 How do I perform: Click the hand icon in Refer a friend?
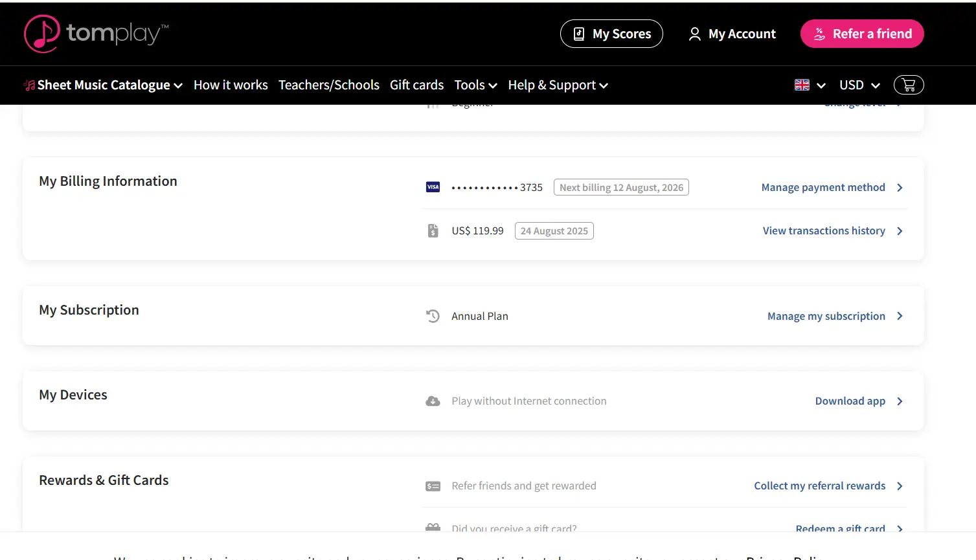(x=819, y=34)
